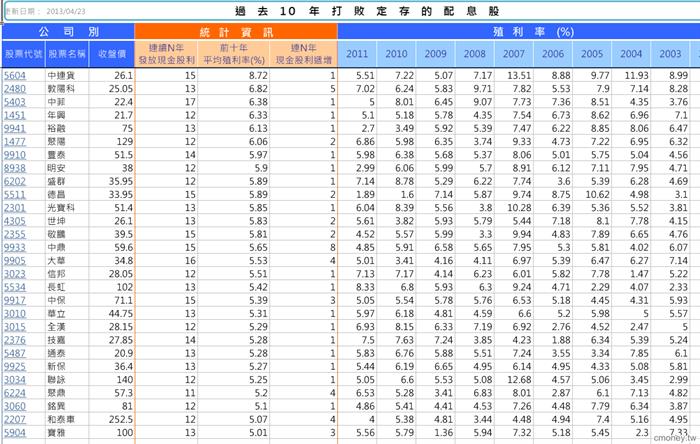Select the 股票代號 column header
Screen dimensions: 700x444
[x=23, y=54]
